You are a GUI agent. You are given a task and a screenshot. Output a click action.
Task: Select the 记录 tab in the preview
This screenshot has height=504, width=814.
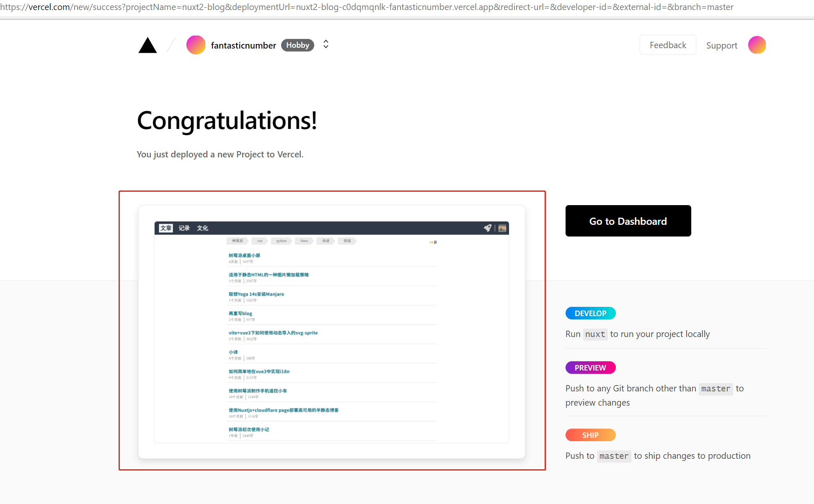pos(184,228)
